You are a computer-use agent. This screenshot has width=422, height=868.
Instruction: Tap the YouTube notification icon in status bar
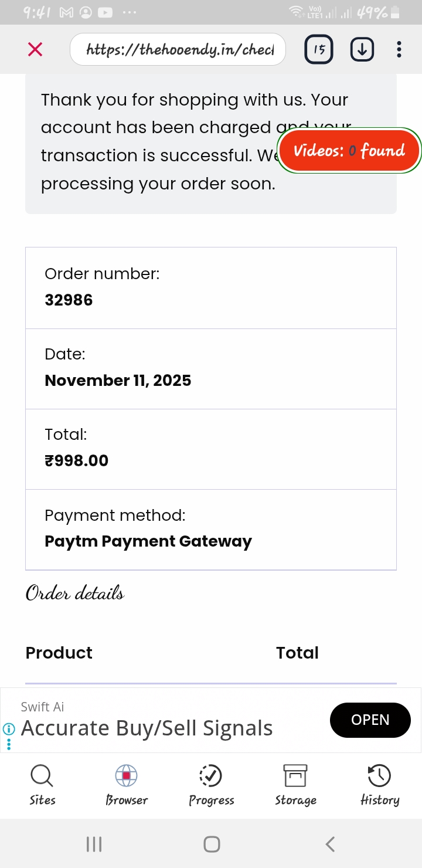tap(105, 12)
